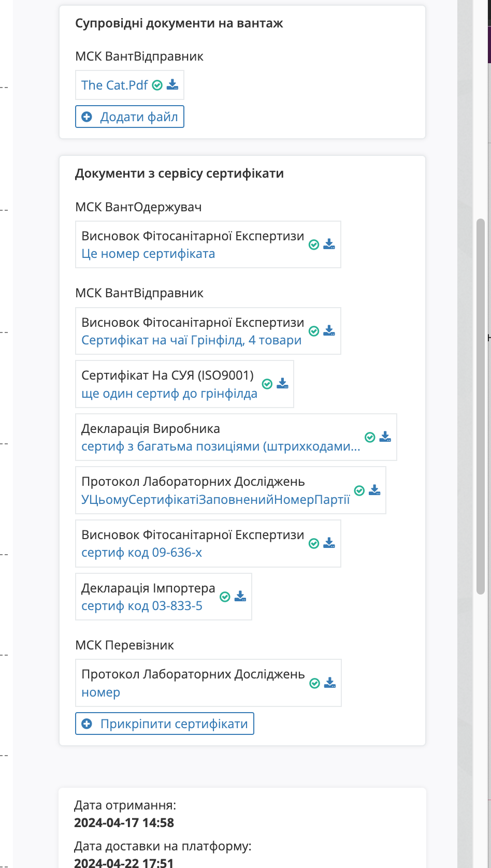Download УЦьомуСертифікатіЗаповненийНомерПартії document
This screenshot has height=868, width=491.
coord(374,490)
